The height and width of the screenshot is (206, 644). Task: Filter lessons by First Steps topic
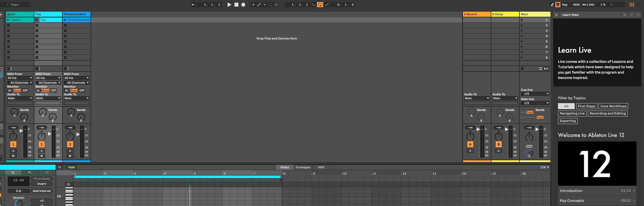[x=586, y=106]
